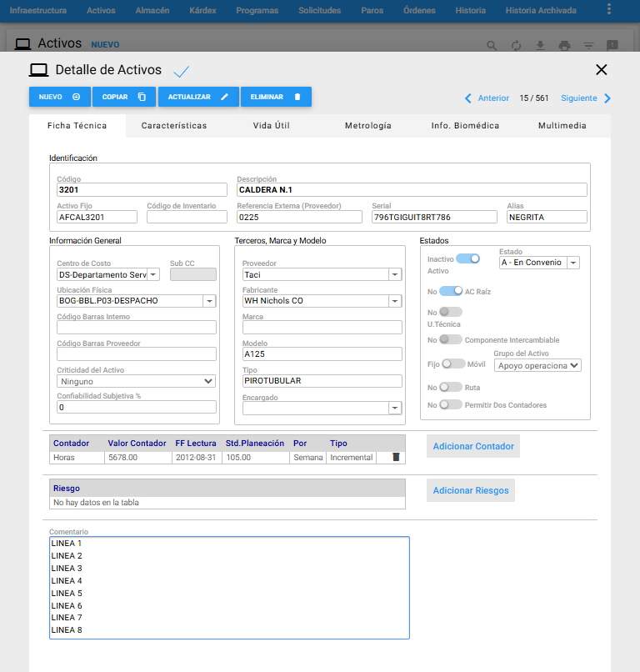
Task: Switch to the Metrología tab
Action: coord(368,126)
